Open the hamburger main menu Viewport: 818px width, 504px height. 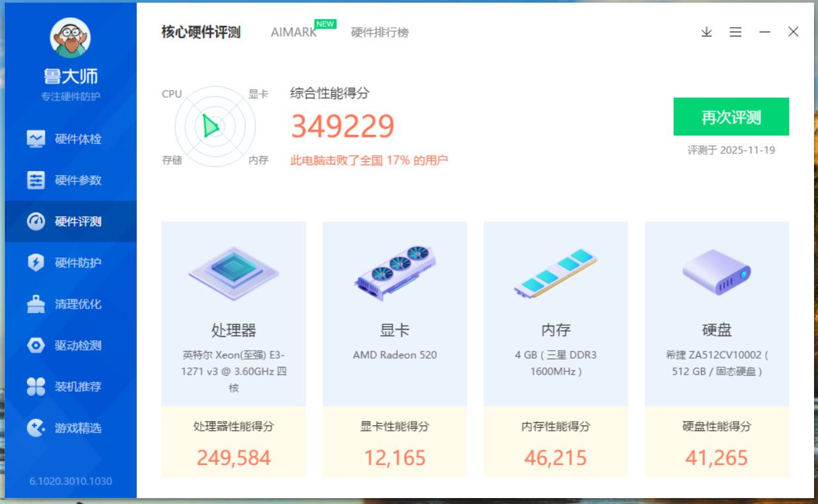(735, 32)
